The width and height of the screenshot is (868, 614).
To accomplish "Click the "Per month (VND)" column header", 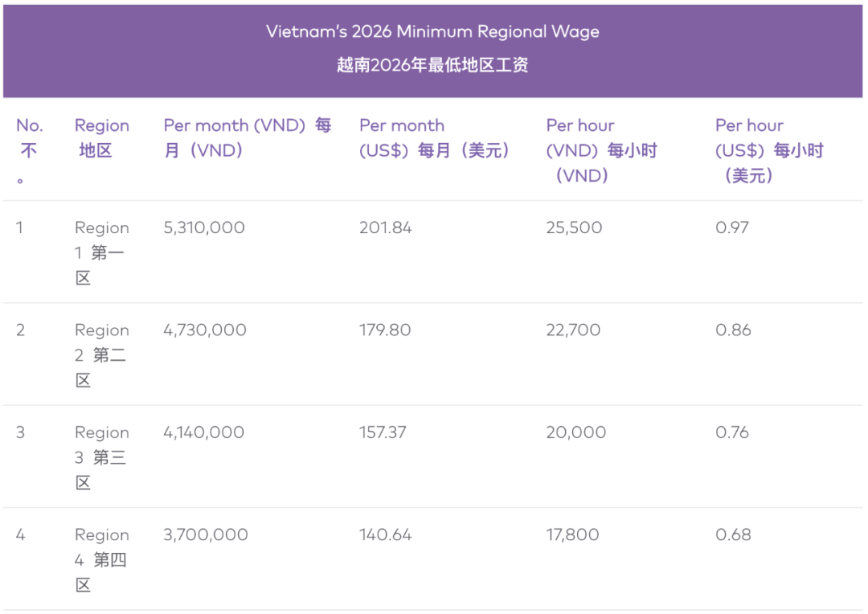I will [247, 137].
